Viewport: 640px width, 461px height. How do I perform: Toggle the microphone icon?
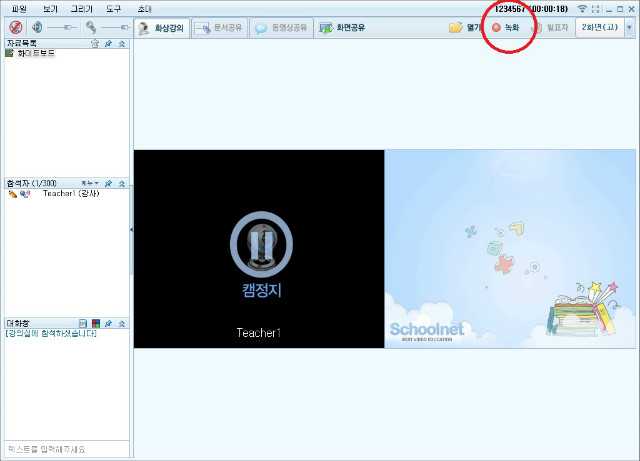coord(90,27)
